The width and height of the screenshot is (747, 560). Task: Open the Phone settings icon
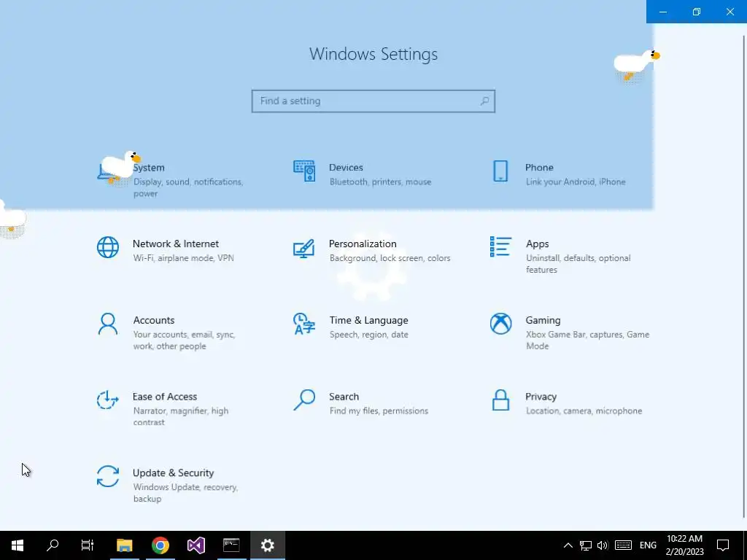point(500,171)
